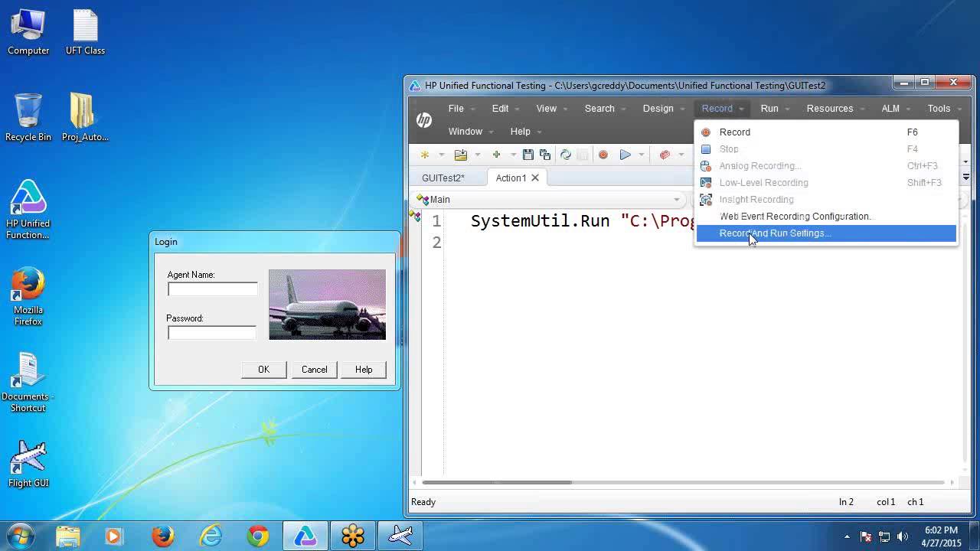Show hidden system tray icons arrow

[847, 536]
